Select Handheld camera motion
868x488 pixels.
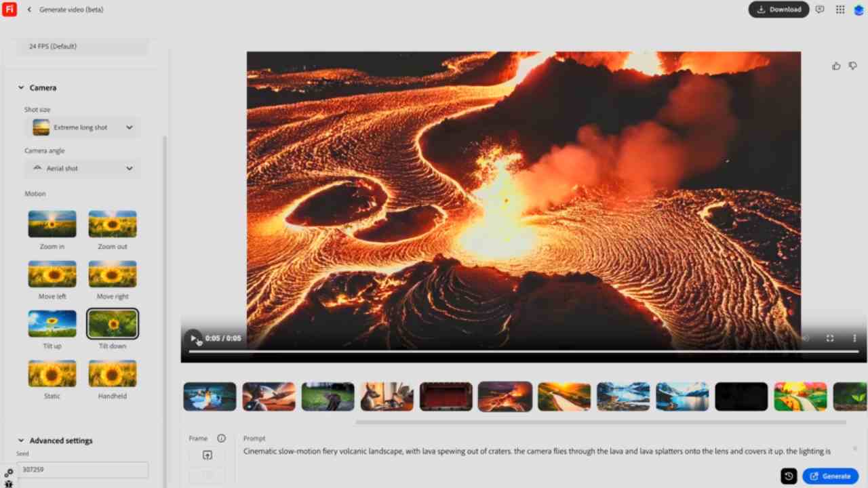113,373
